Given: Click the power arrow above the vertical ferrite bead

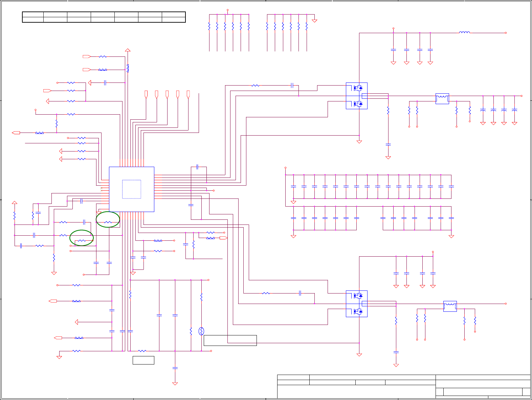Looking at the screenshot, I should pyautogui.click(x=128, y=50).
